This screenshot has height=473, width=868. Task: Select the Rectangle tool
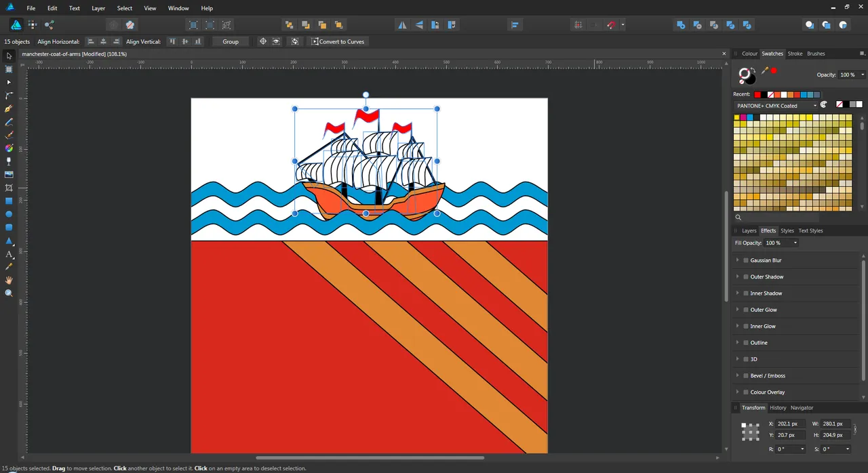[9, 201]
